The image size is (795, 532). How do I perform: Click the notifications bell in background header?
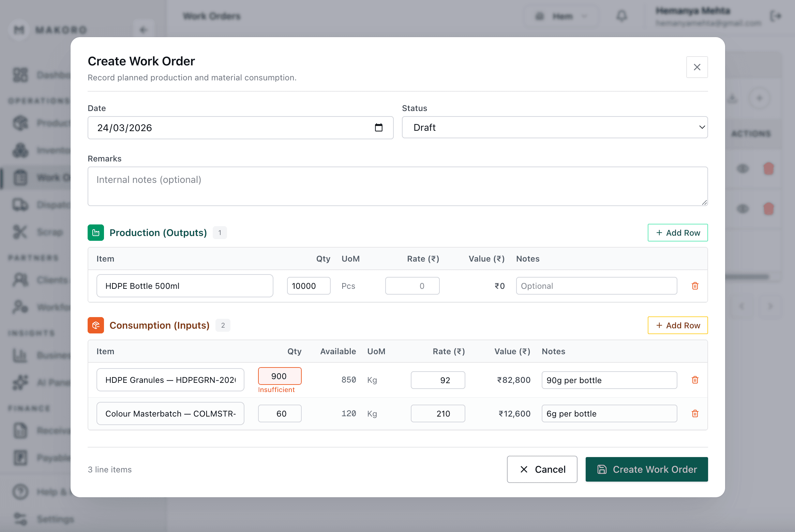(622, 16)
